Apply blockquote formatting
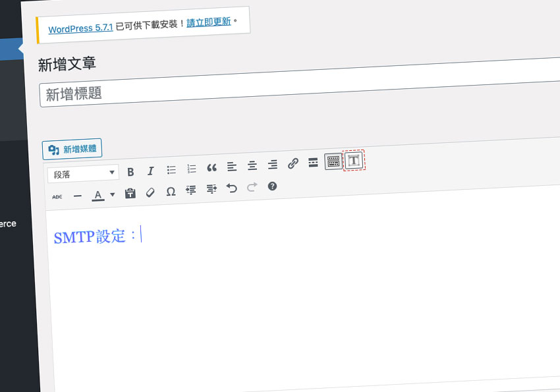This screenshot has height=392, width=560. (211, 167)
